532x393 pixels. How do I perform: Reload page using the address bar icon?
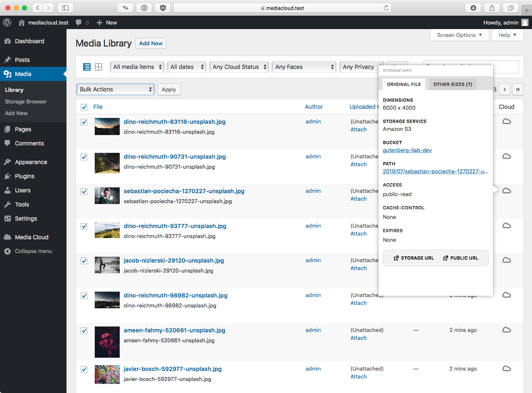386,8
